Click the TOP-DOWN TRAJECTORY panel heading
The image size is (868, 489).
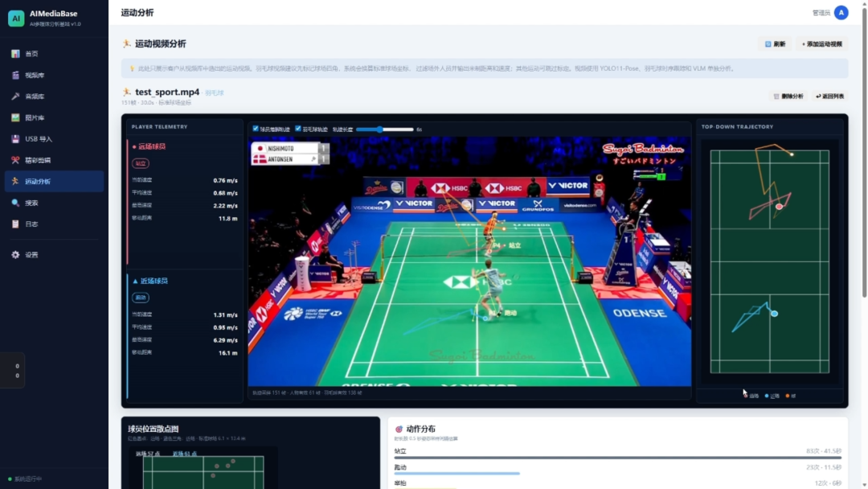point(737,127)
